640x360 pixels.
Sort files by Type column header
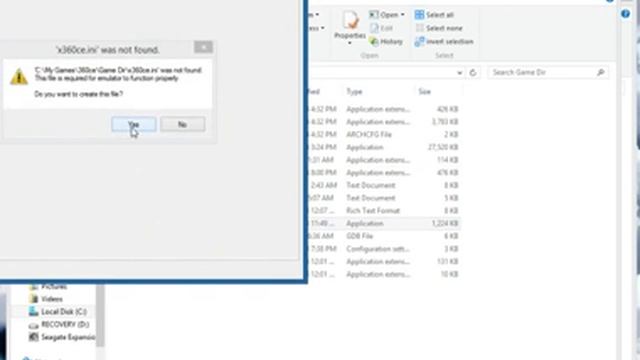pos(354,91)
